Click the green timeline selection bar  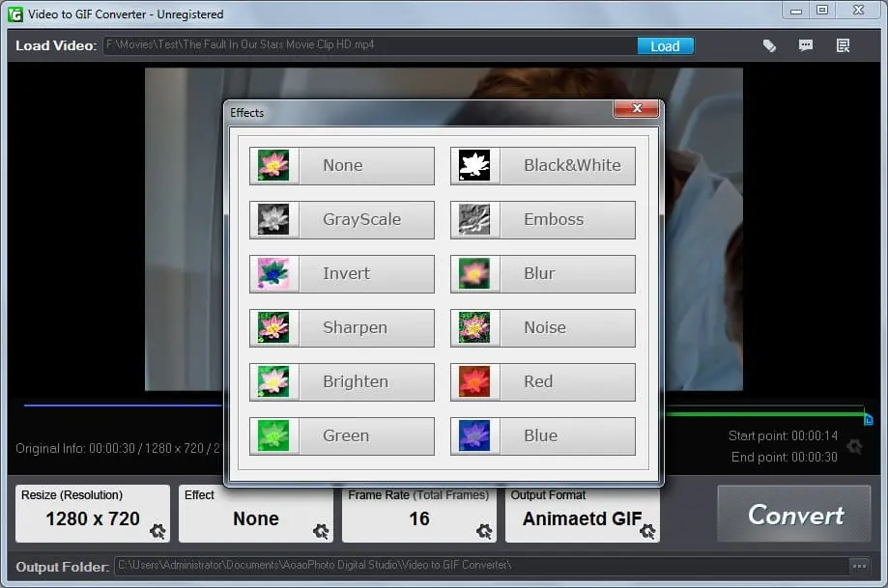tap(764, 415)
